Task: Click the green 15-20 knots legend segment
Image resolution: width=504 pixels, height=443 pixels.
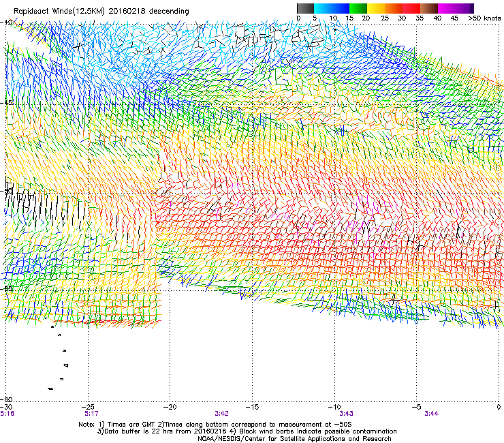Action: click(x=358, y=8)
